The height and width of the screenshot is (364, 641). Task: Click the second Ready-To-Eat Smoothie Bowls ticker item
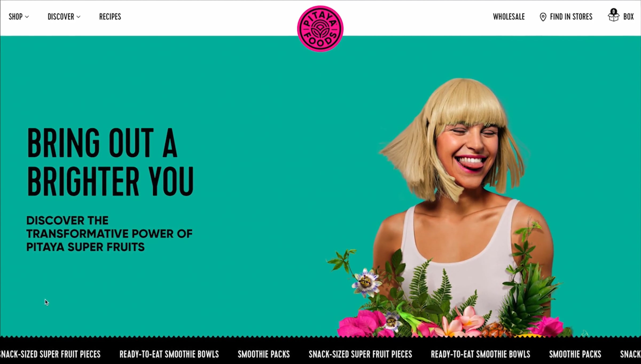(480, 354)
